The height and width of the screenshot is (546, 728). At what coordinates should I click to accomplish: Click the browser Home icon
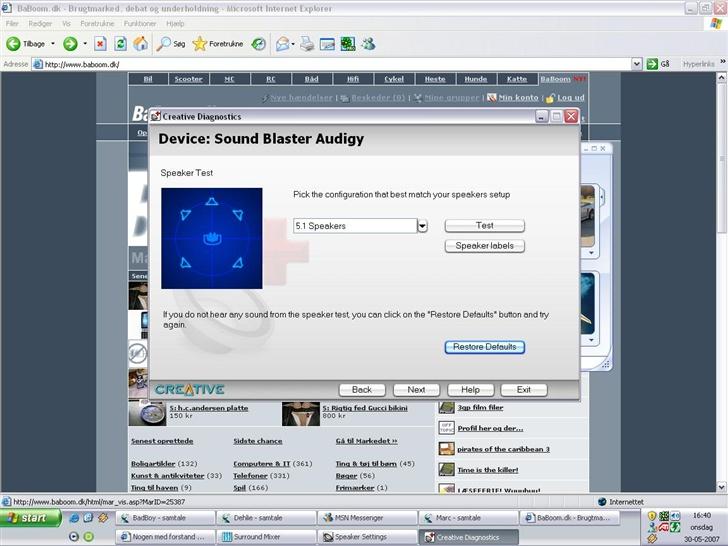[x=141, y=44]
